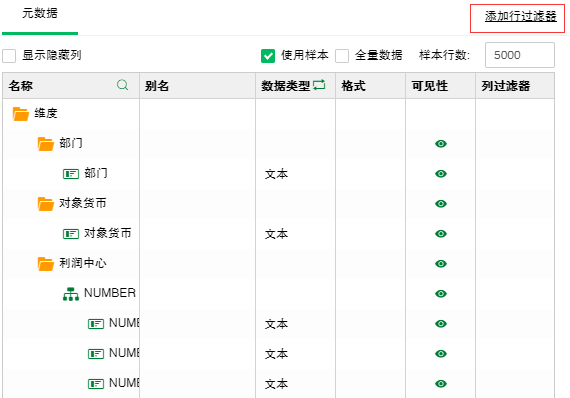
Task: Select the 利润中心 folder label
Action: pos(83,263)
